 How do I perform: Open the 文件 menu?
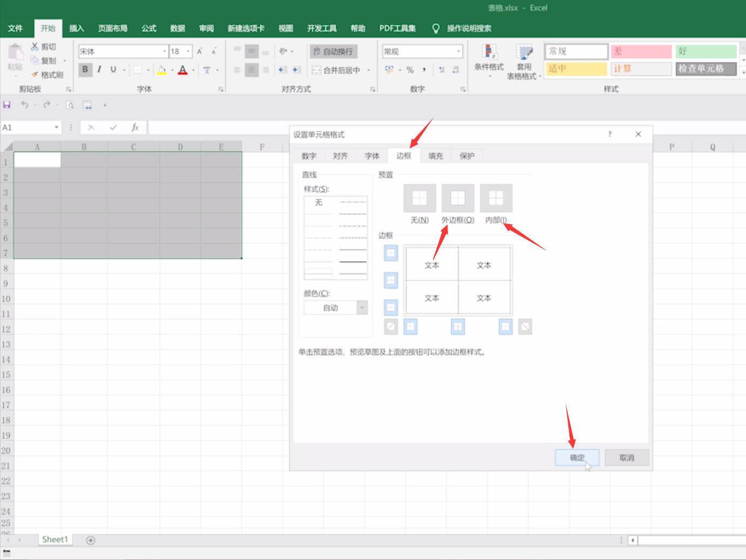click(x=16, y=28)
